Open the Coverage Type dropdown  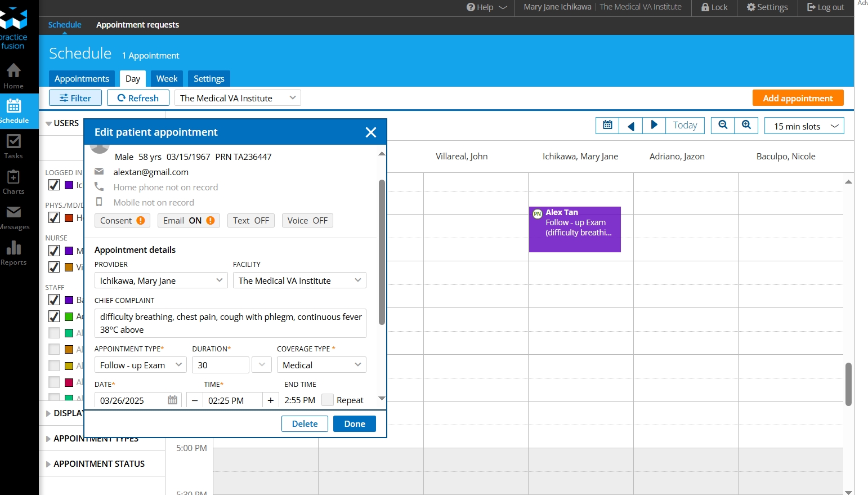point(321,365)
